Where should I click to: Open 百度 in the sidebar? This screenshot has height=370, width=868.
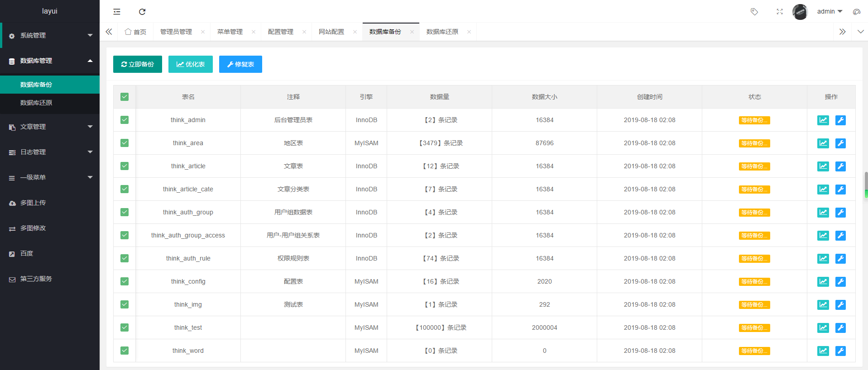pyautogui.click(x=50, y=253)
